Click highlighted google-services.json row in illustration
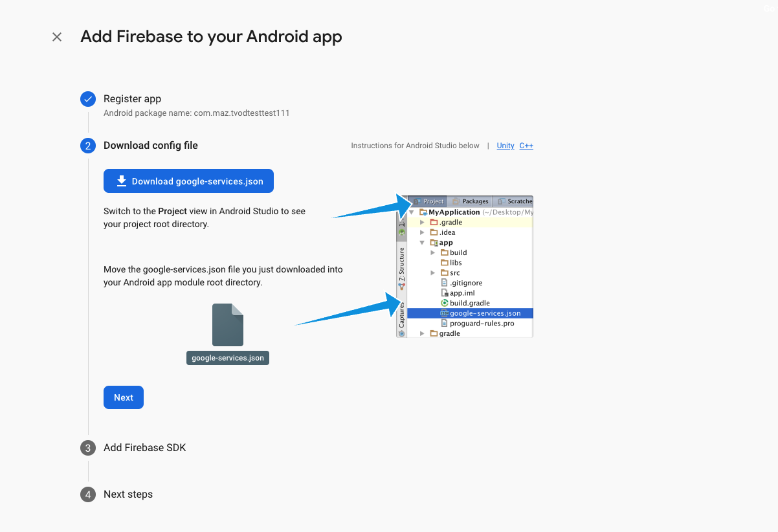 click(470, 313)
